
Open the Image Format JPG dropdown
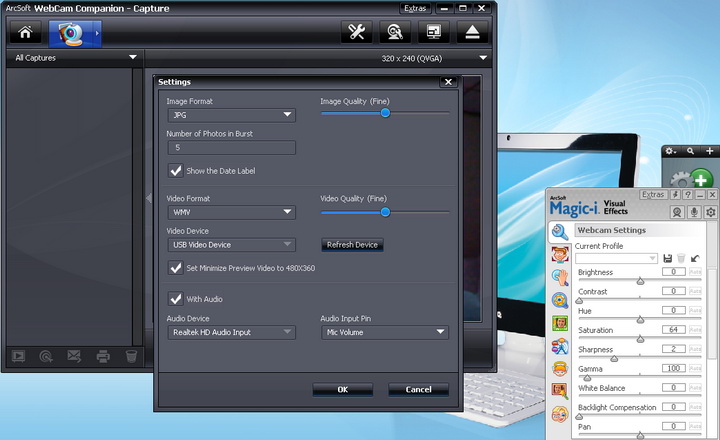coord(231,115)
